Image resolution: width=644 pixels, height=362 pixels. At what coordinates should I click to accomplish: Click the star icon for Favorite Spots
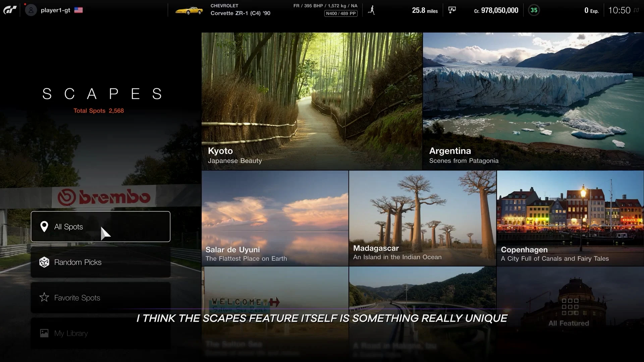click(44, 297)
